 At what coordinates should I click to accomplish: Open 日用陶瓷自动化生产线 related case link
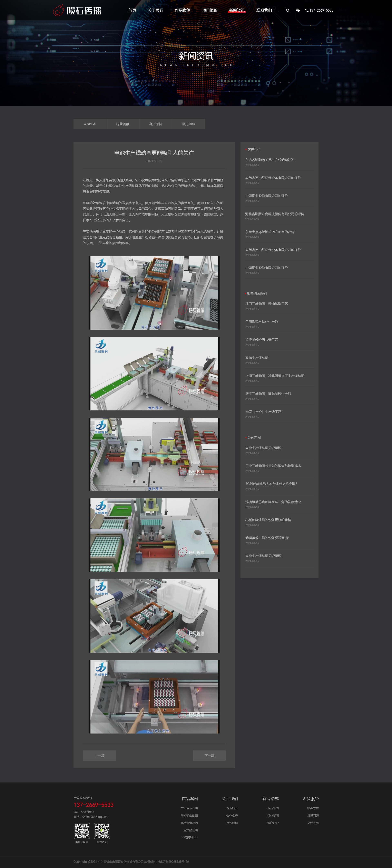click(x=262, y=322)
